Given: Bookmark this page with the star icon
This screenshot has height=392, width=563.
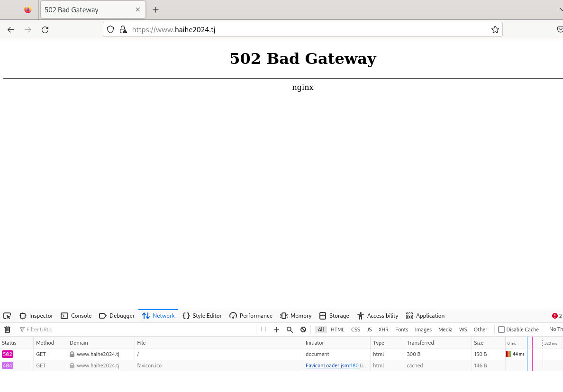Looking at the screenshot, I should pos(495,30).
